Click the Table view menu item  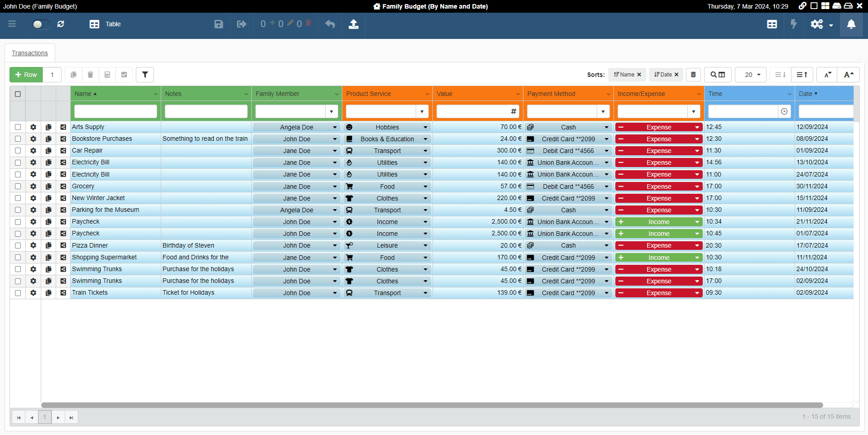pos(106,24)
